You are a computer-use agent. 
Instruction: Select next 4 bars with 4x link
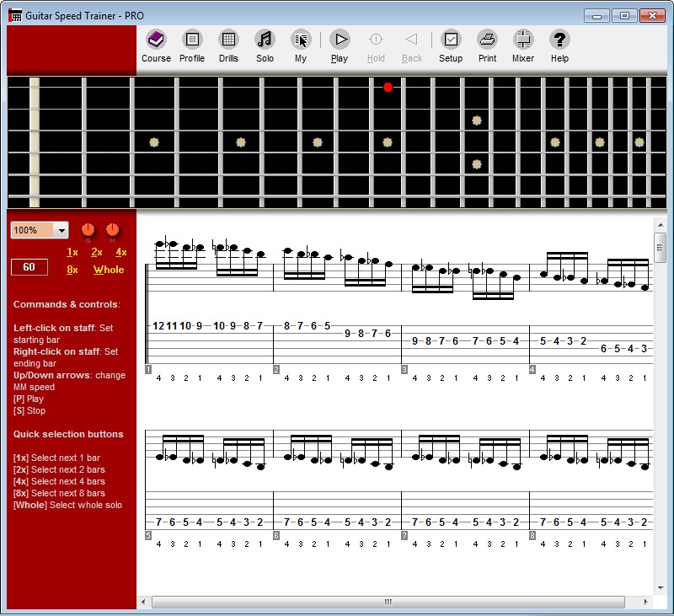[121, 252]
